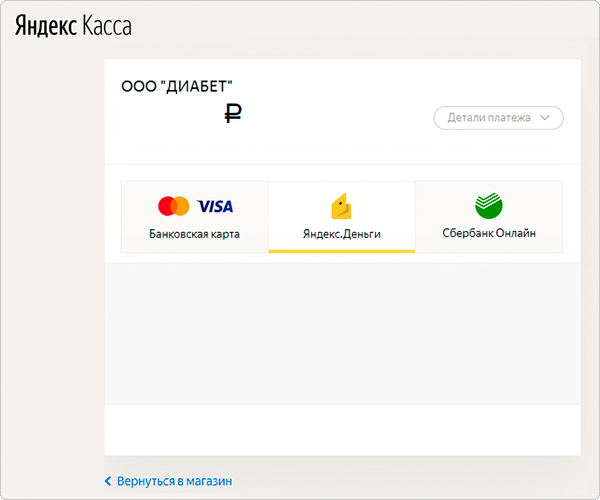The width and height of the screenshot is (600, 500).
Task: Select the VISA logo icon
Action: click(x=215, y=207)
